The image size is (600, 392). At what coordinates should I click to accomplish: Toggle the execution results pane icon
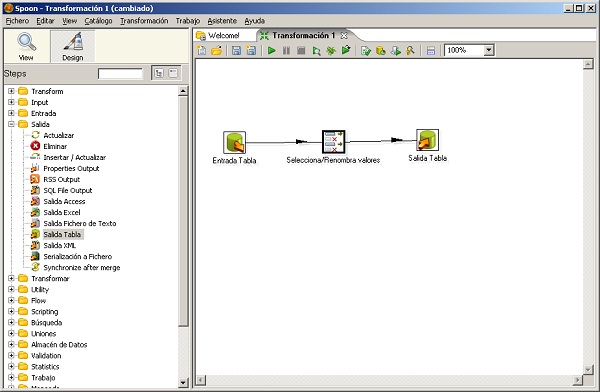430,51
